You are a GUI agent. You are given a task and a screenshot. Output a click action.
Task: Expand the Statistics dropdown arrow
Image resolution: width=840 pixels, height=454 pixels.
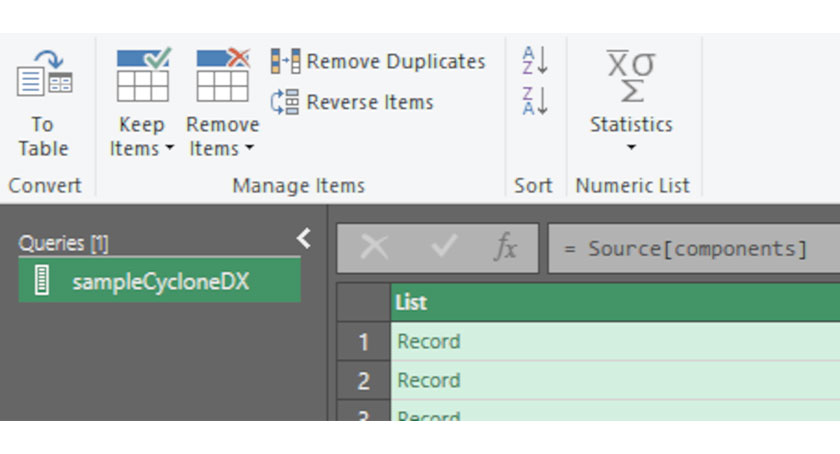[x=630, y=149]
